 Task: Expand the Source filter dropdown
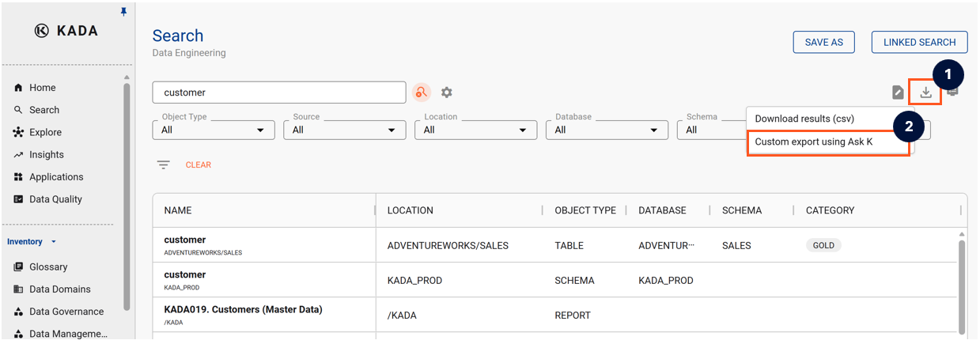point(344,130)
